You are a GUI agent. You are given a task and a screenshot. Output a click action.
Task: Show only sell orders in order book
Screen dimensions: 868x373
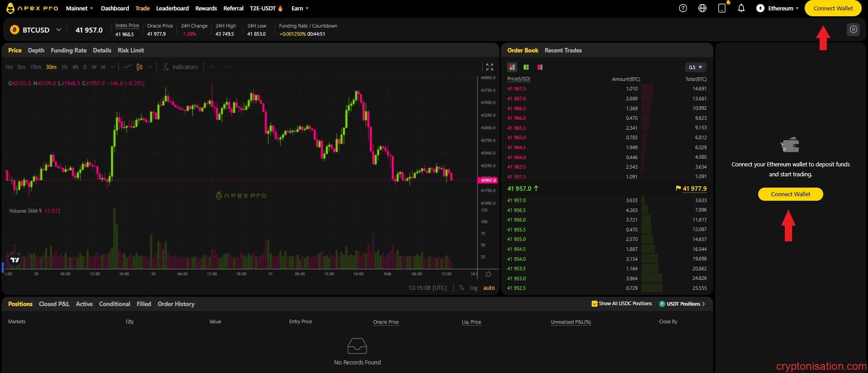[540, 67]
